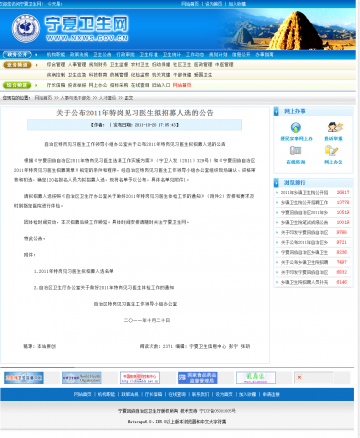This screenshot has width=360, height=438.
Task: Open the green-text banner link at bottom
Action: (256, 378)
